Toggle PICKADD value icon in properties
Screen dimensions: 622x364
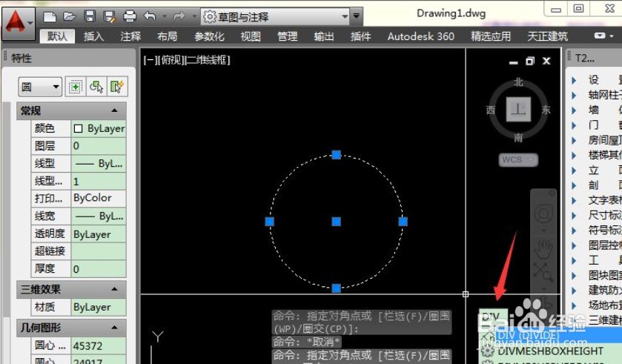pos(75,87)
